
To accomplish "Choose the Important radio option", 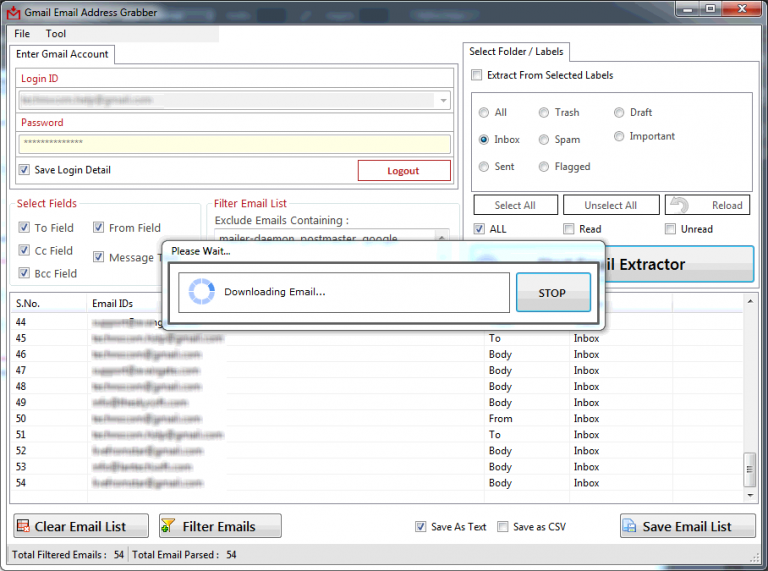I will click(x=619, y=136).
